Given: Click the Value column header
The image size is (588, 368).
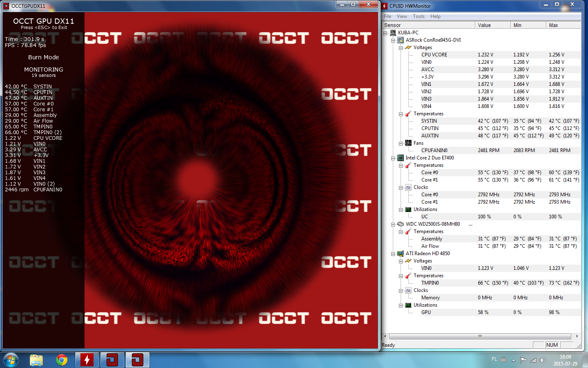Looking at the screenshot, I should point(493,25).
